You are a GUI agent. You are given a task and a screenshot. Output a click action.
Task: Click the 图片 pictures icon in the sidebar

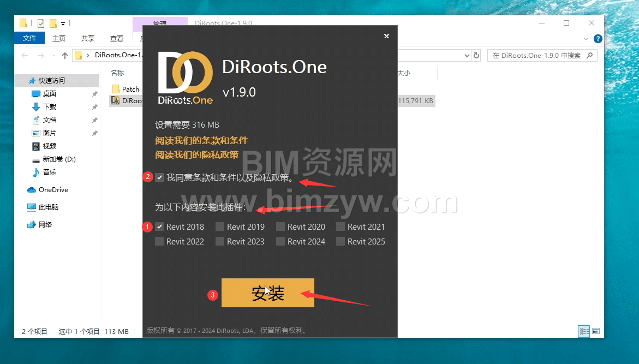pos(36,133)
